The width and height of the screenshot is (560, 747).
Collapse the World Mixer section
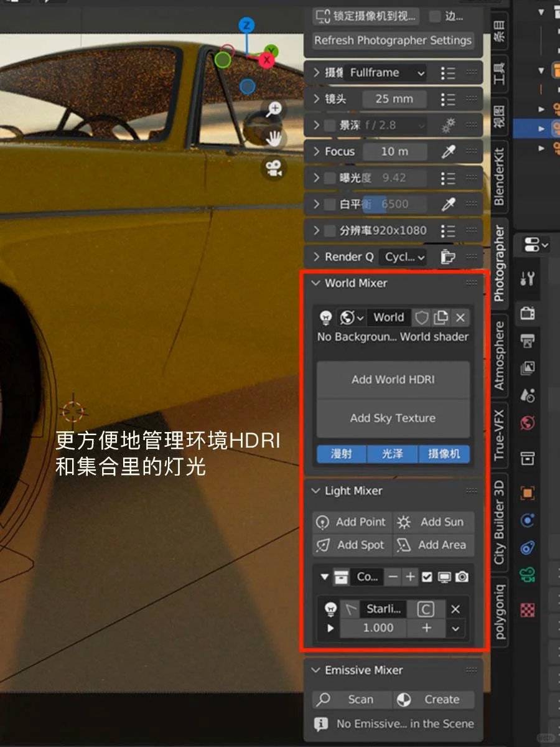[315, 283]
